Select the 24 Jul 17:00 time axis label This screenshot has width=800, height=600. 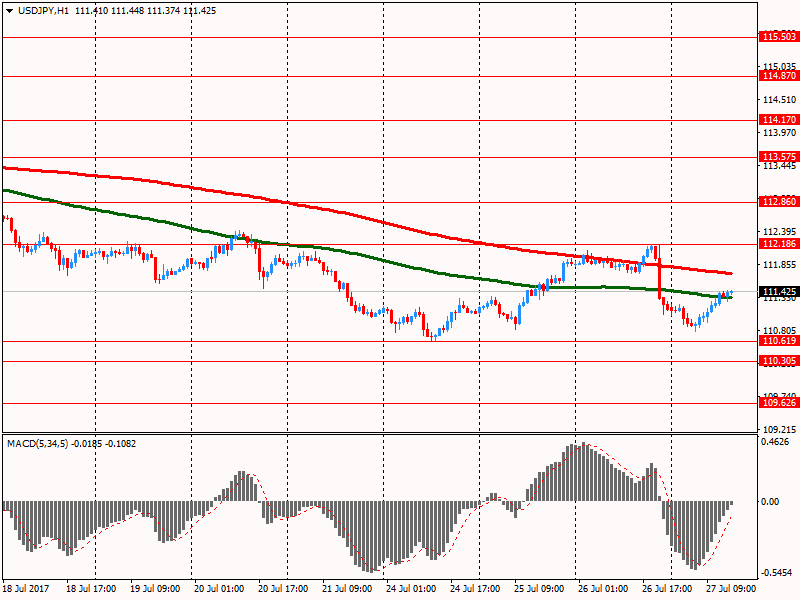click(475, 589)
